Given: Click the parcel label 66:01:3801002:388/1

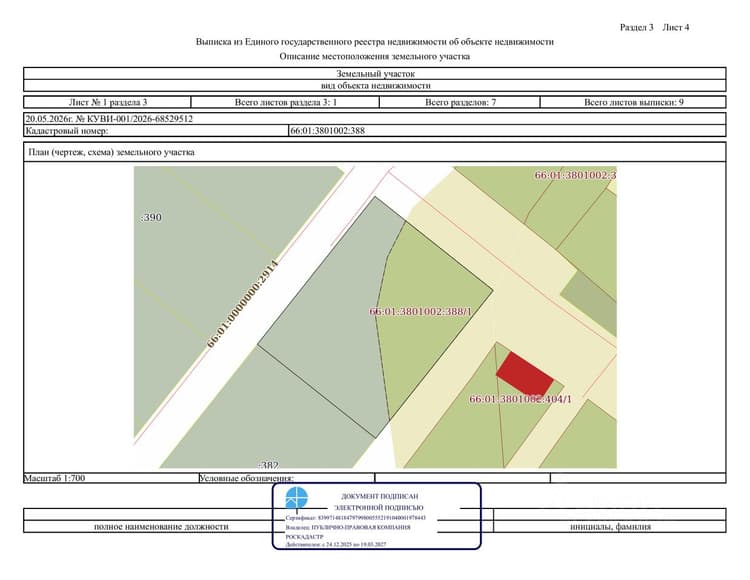Looking at the screenshot, I should pos(420,311).
